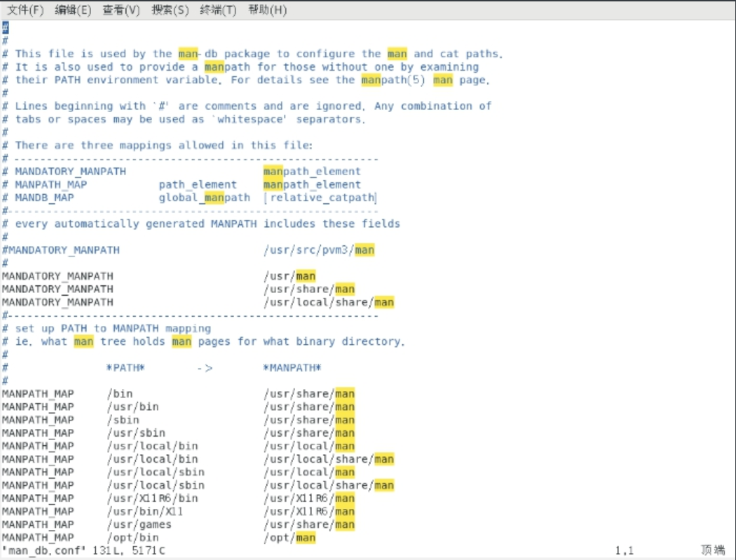Click 'manpath(5)' in the comment text
This screenshot has height=560, width=736.
click(393, 81)
